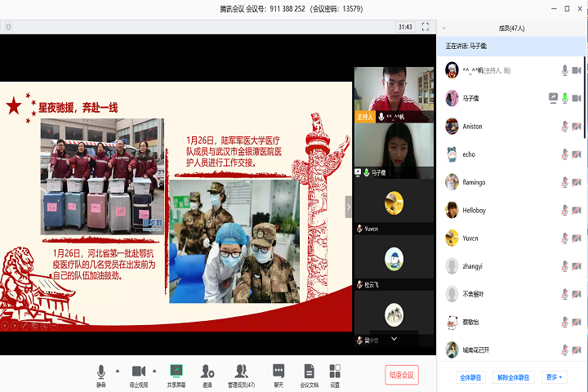This screenshot has height=392, width=588.
Task: Toggle stop video (停止视频) camera button
Action: coord(138,372)
